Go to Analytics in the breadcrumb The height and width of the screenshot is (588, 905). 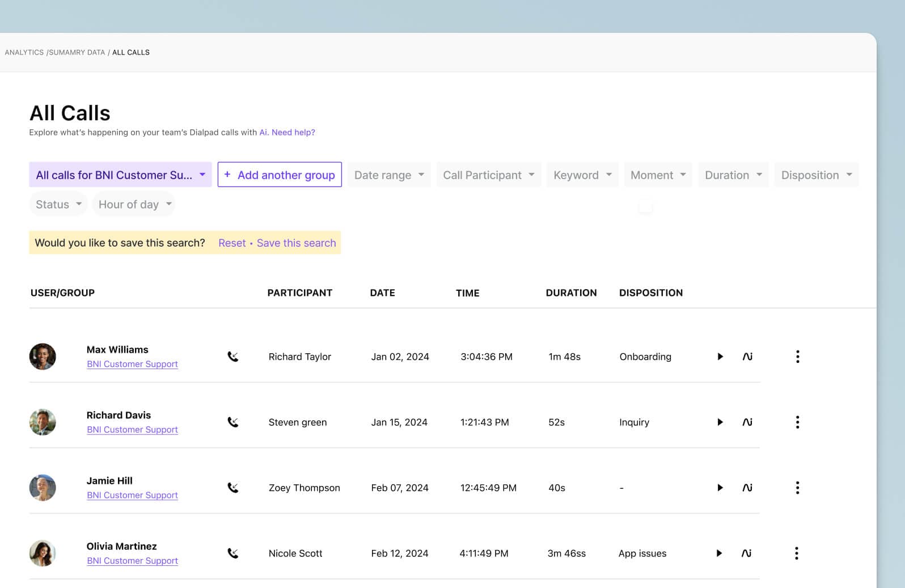coord(24,53)
